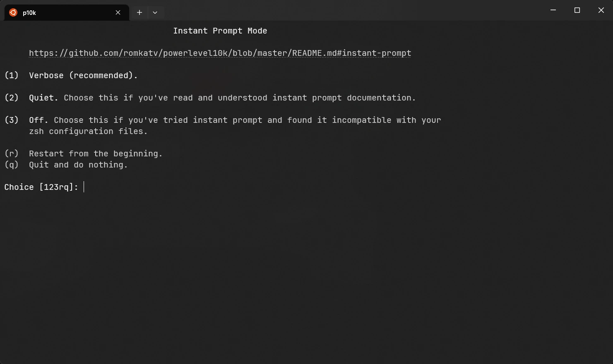613x364 pixels.
Task: Click the "Instant Prompt Mode" heading
Action: pos(220,31)
